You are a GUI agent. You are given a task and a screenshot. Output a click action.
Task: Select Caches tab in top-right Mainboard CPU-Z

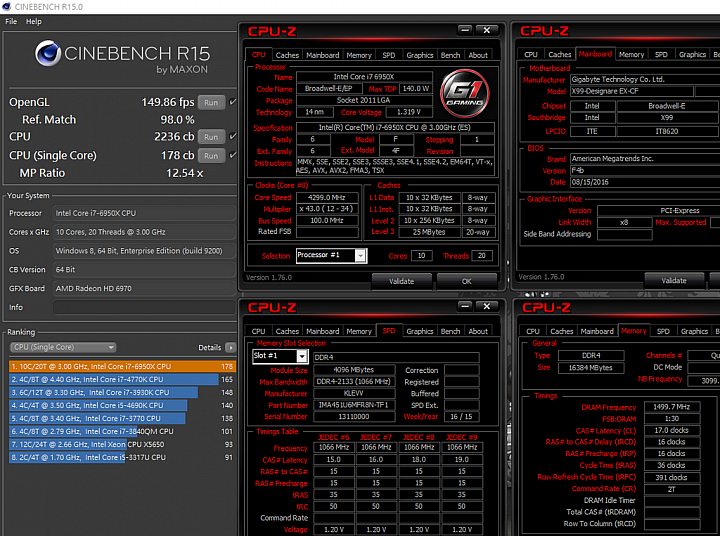(560, 55)
